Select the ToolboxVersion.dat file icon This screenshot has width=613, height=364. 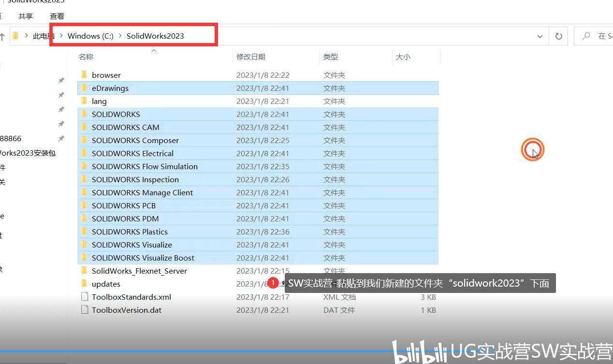point(85,310)
